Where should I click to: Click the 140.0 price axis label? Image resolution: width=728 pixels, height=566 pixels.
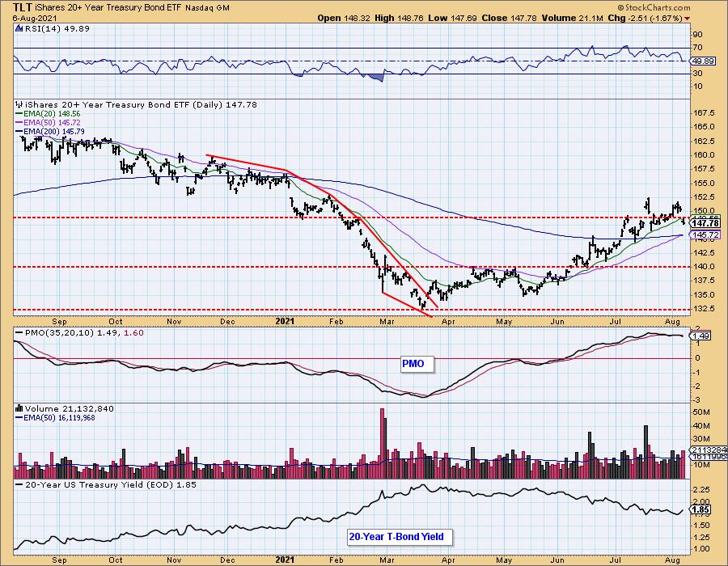[705, 267]
